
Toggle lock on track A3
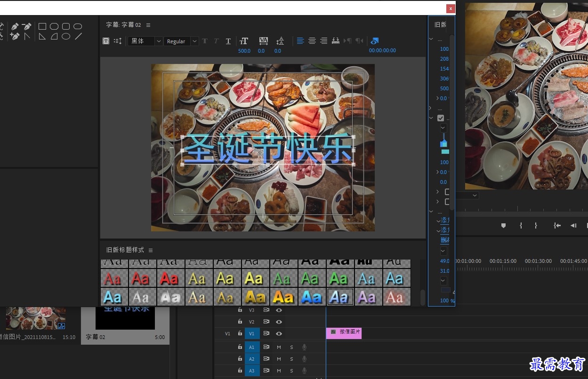(x=240, y=371)
